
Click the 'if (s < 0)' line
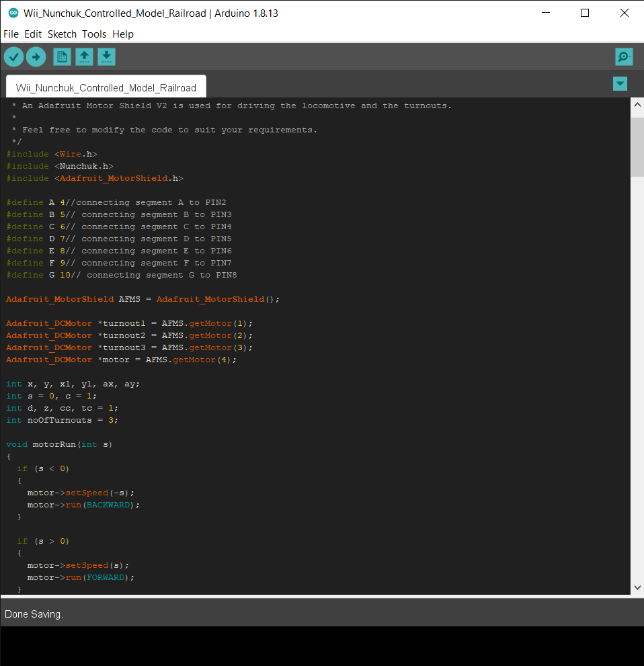tap(43, 468)
